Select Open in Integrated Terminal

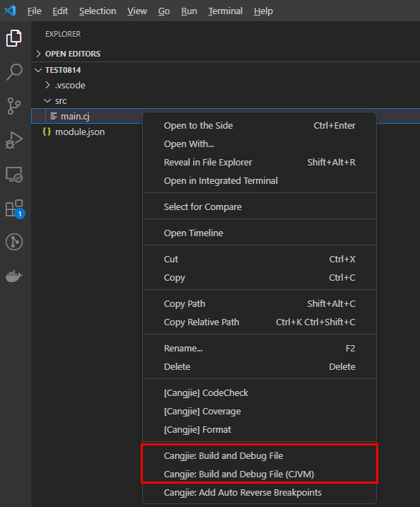point(259,181)
